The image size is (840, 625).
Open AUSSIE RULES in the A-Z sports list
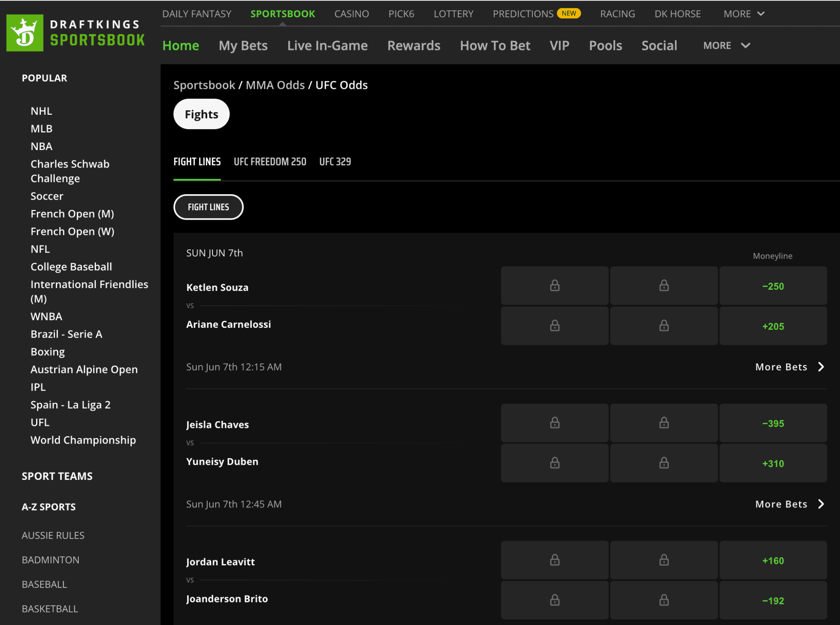(53, 536)
